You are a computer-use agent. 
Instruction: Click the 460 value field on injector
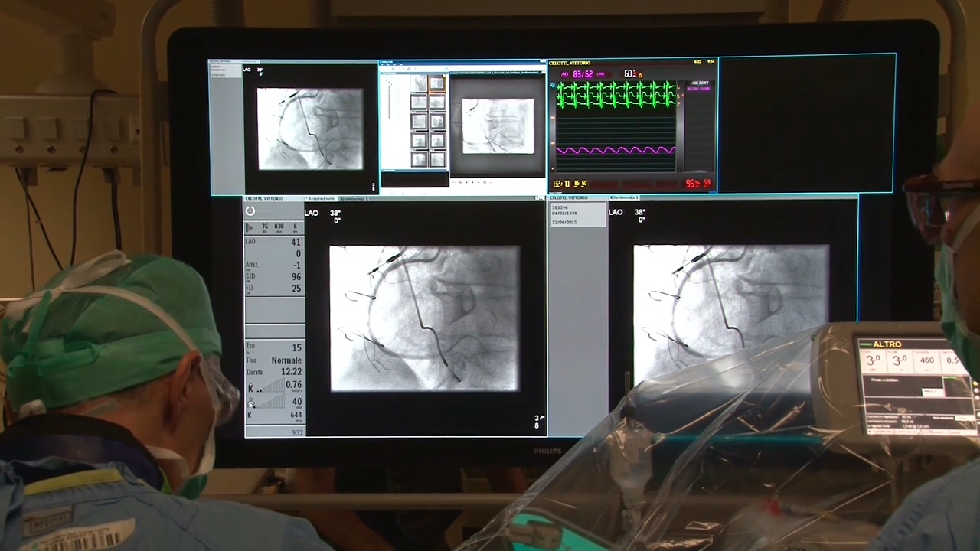(x=926, y=360)
